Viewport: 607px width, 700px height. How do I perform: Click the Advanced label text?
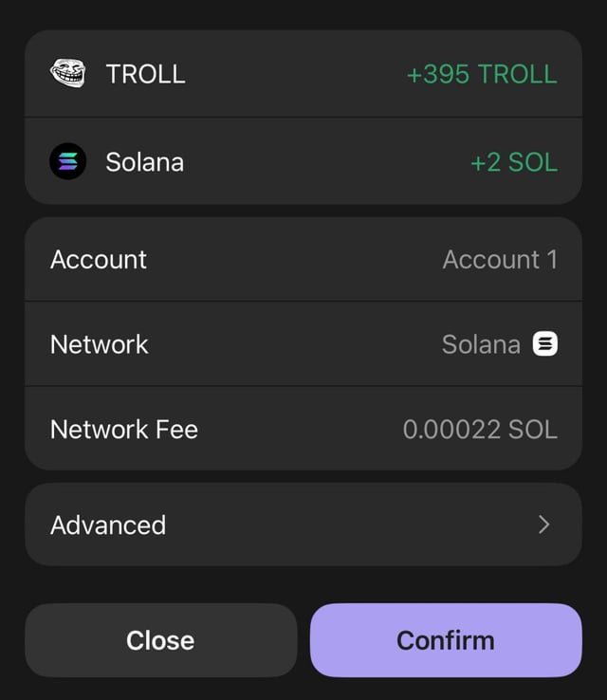point(108,525)
